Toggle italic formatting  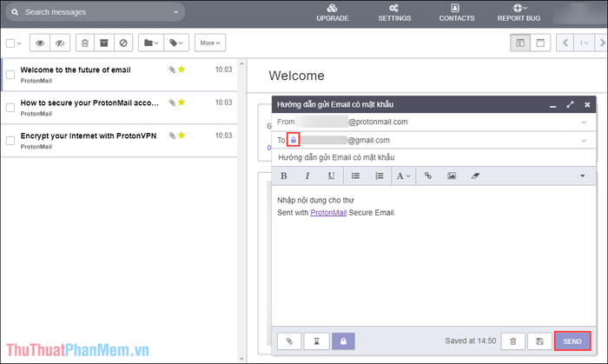coord(307,176)
